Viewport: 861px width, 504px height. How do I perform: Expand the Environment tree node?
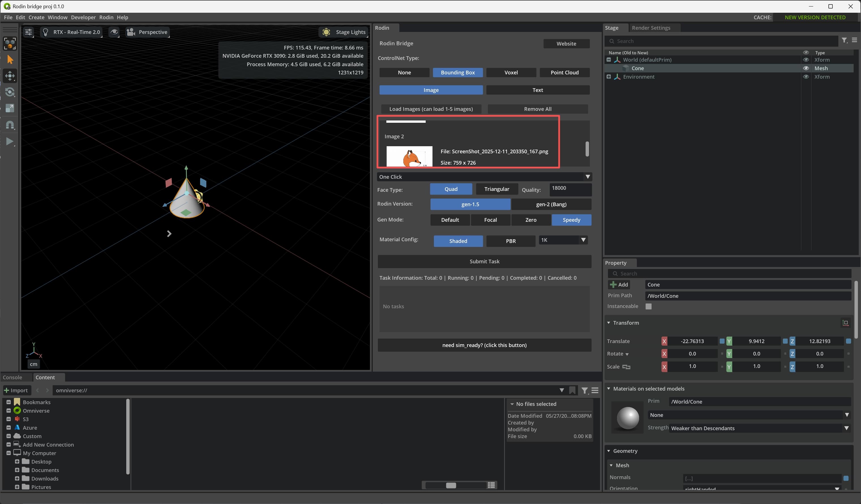(609, 77)
